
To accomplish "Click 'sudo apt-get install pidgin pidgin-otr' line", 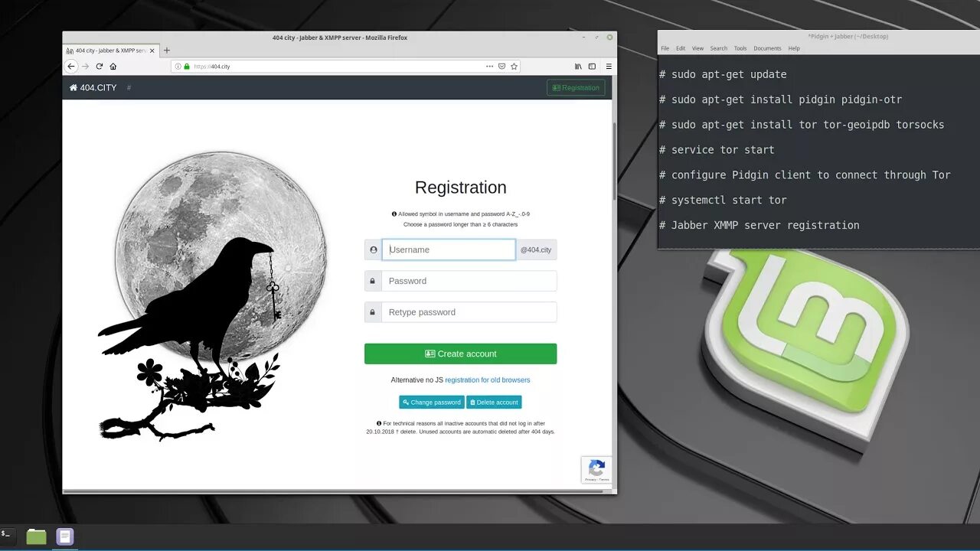I will coord(780,99).
